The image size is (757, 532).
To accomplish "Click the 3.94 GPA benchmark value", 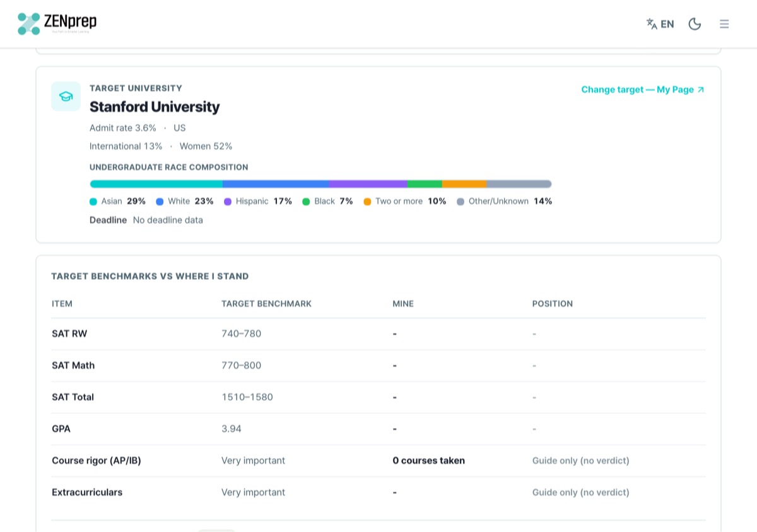I will (232, 429).
